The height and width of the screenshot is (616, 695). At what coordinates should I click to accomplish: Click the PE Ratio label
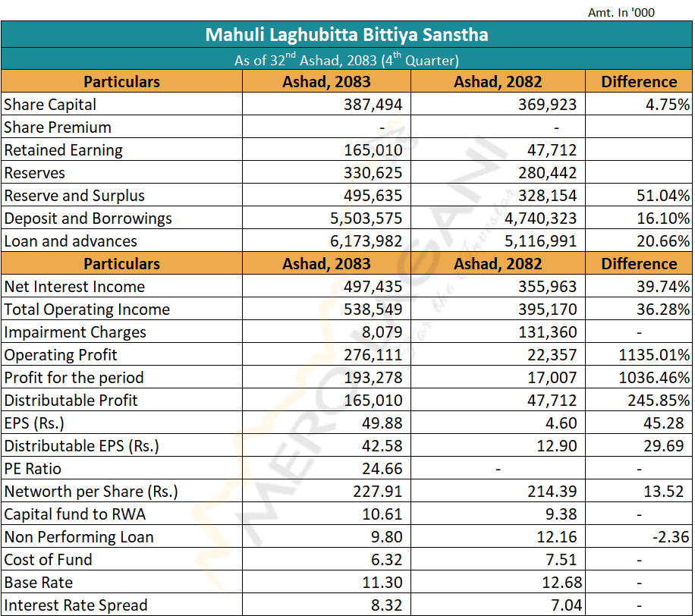pyautogui.click(x=33, y=469)
